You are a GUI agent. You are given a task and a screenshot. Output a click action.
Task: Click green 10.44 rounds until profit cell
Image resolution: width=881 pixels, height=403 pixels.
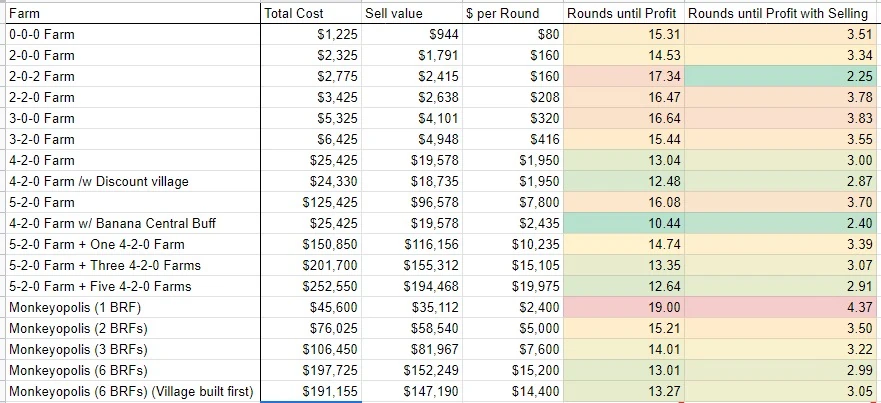coord(622,223)
